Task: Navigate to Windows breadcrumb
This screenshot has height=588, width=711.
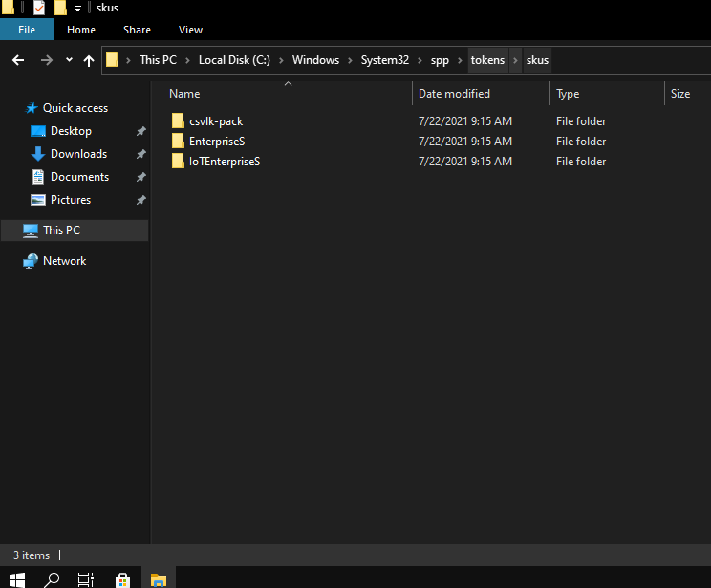Action: (315, 60)
